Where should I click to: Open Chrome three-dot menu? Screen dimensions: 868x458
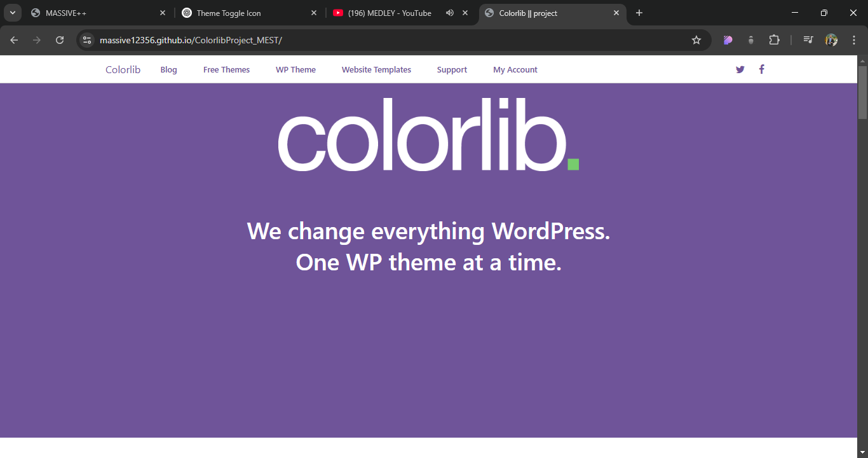(x=853, y=40)
